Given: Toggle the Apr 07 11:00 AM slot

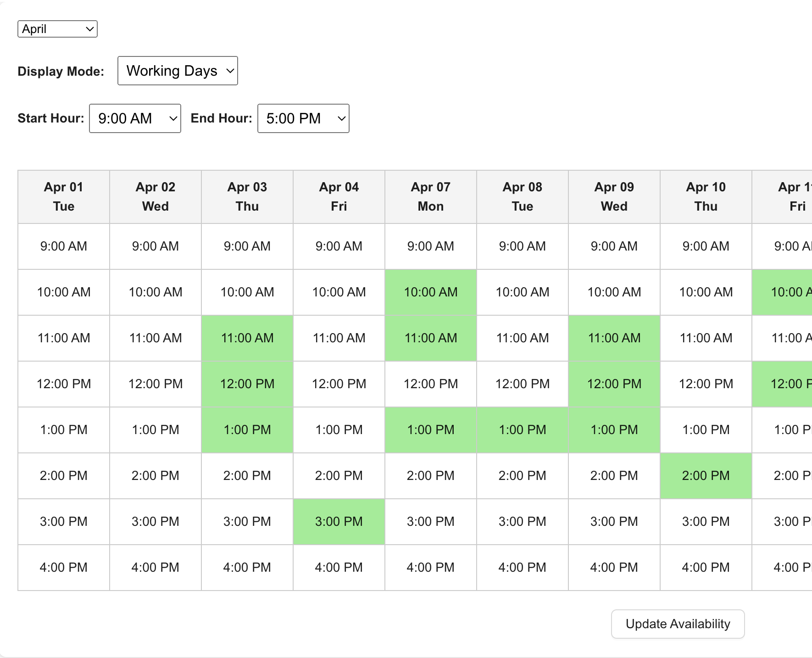Looking at the screenshot, I should (431, 338).
